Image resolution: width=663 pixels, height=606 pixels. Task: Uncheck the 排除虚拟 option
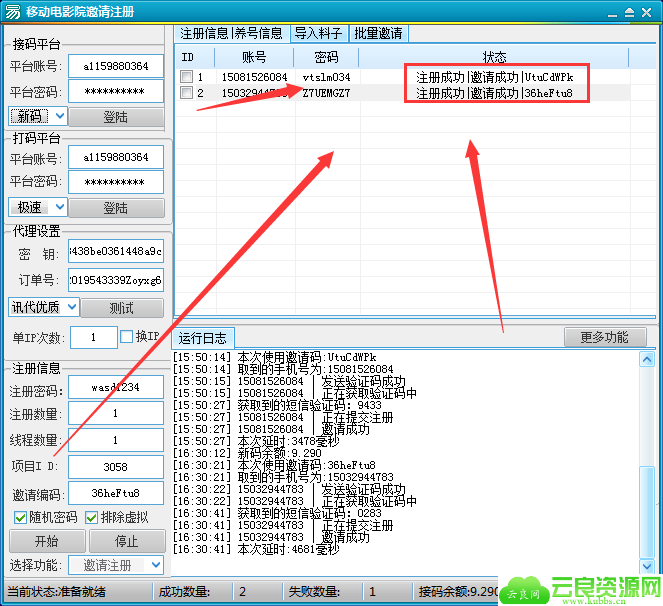[x=91, y=517]
